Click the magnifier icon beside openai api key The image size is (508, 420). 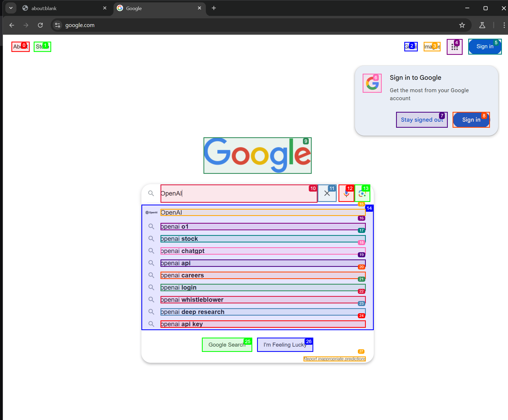point(151,324)
